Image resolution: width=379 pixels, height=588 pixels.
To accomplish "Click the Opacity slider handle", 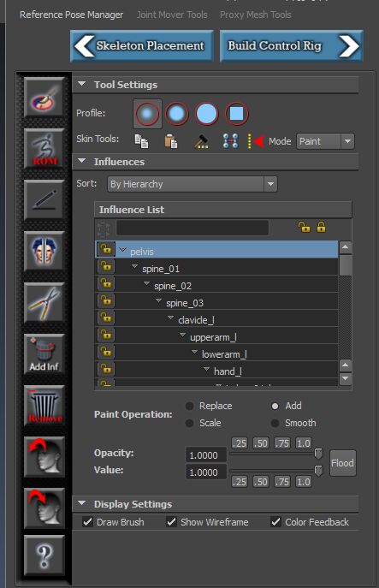I will [318, 454].
